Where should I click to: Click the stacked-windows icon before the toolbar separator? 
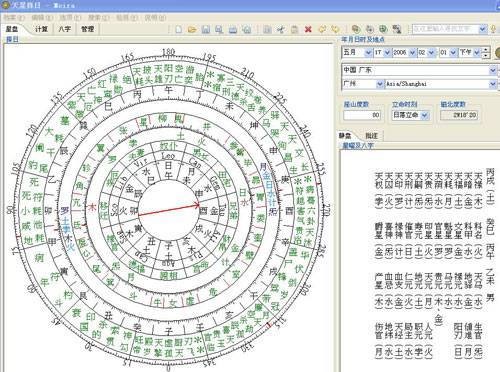coord(246,29)
